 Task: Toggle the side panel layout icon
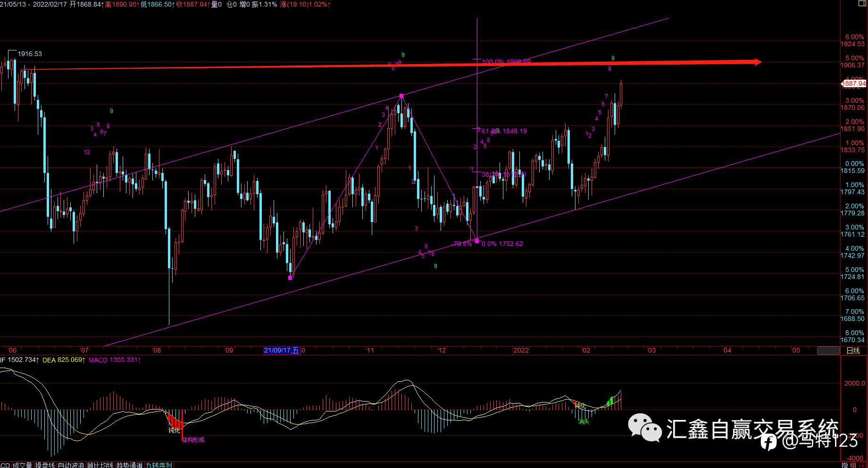click(x=861, y=3)
